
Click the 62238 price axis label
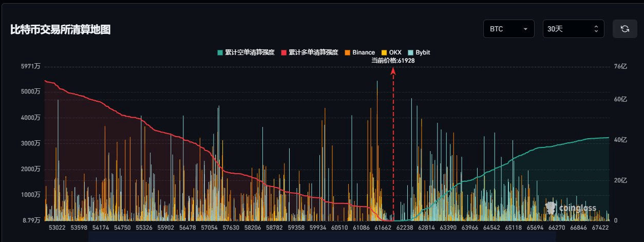coord(405,228)
